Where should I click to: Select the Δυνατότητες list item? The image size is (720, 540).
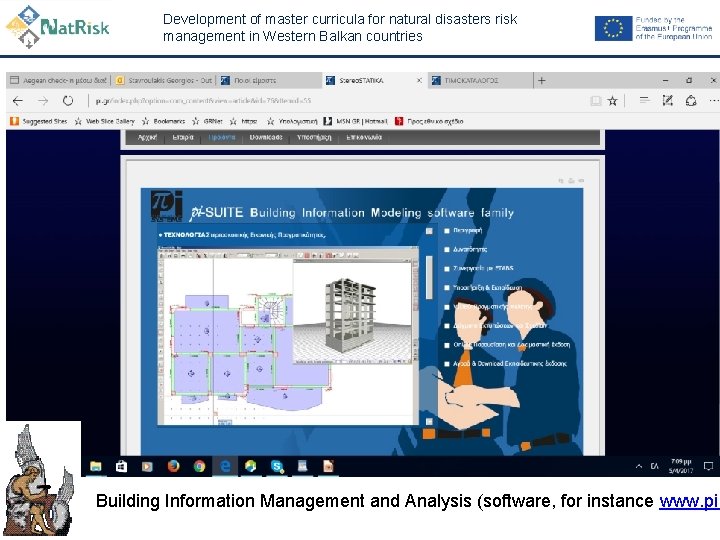pos(465,249)
